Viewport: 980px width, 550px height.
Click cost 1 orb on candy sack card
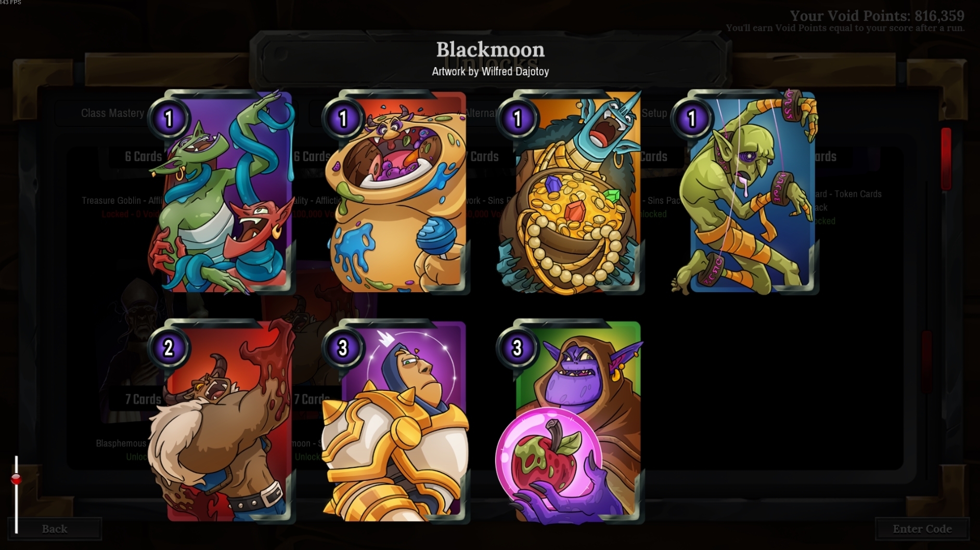pyautogui.click(x=343, y=119)
